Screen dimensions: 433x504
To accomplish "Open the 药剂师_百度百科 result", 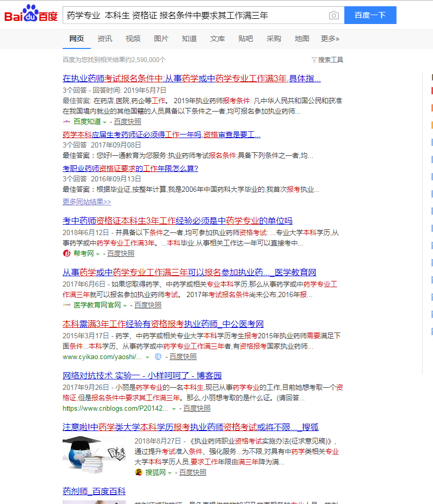I will point(94,491).
